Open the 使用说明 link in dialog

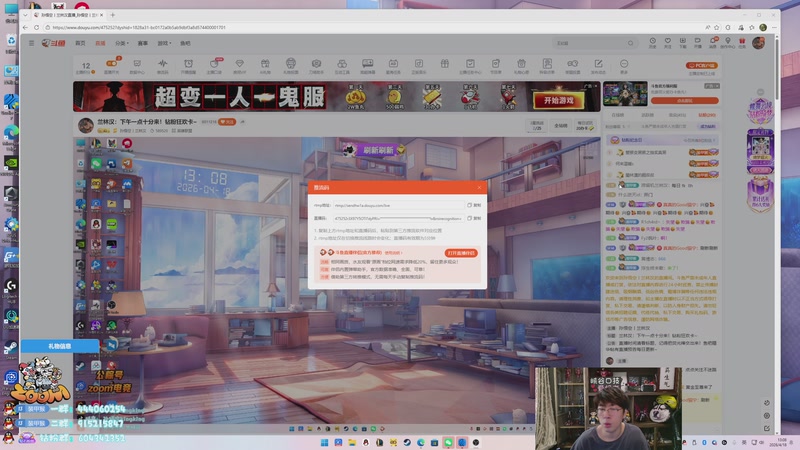click(x=393, y=253)
